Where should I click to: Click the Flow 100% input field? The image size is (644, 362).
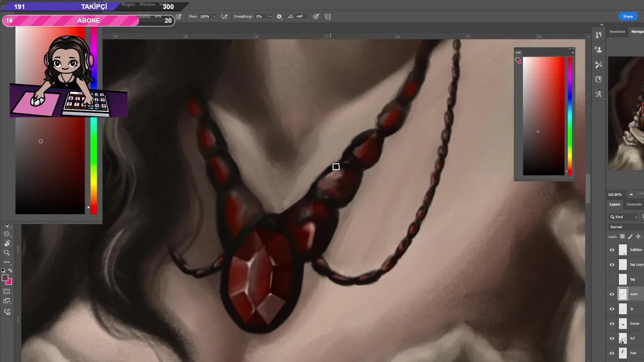coord(205,17)
